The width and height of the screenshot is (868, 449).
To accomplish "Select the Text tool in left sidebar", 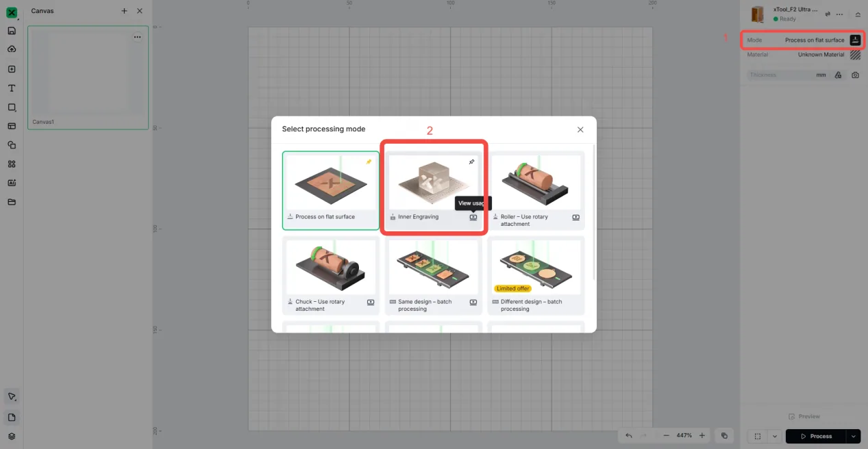I will [12, 88].
